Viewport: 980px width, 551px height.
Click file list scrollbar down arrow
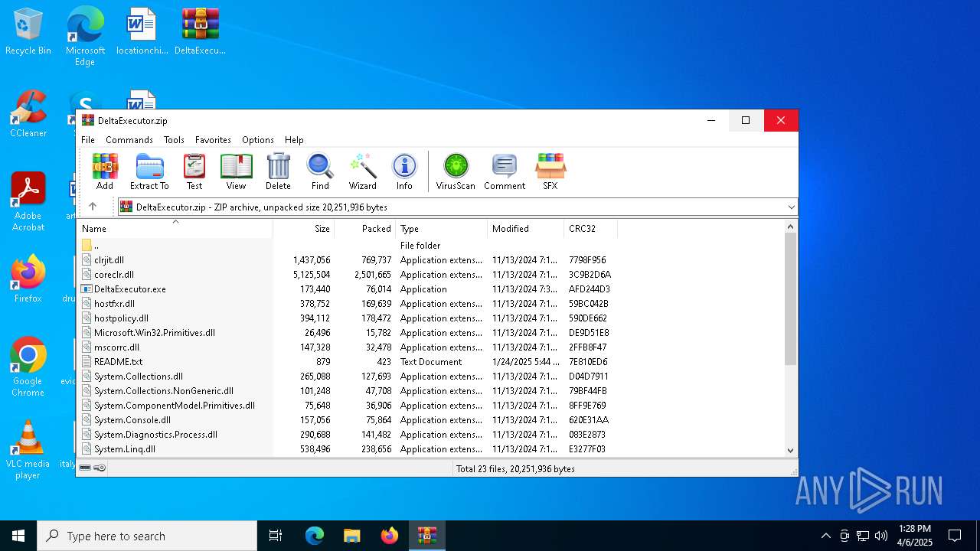791,451
